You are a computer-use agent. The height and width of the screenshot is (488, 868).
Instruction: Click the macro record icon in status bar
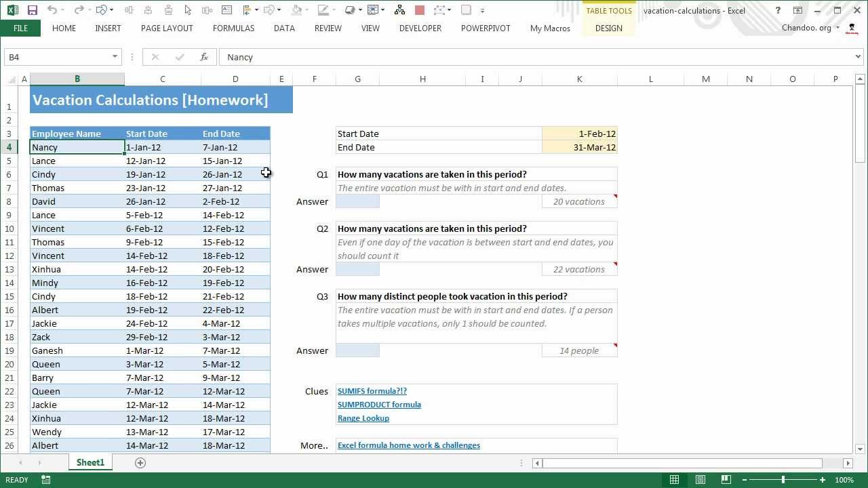point(45,480)
